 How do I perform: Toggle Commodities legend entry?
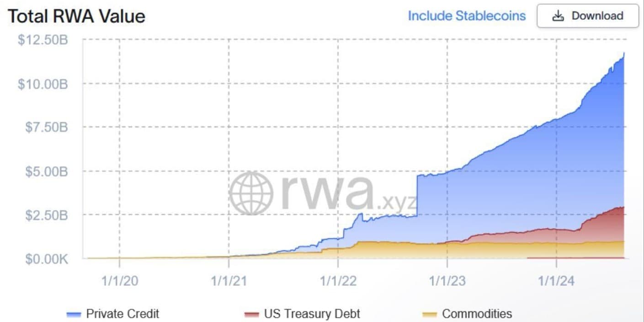click(468, 314)
